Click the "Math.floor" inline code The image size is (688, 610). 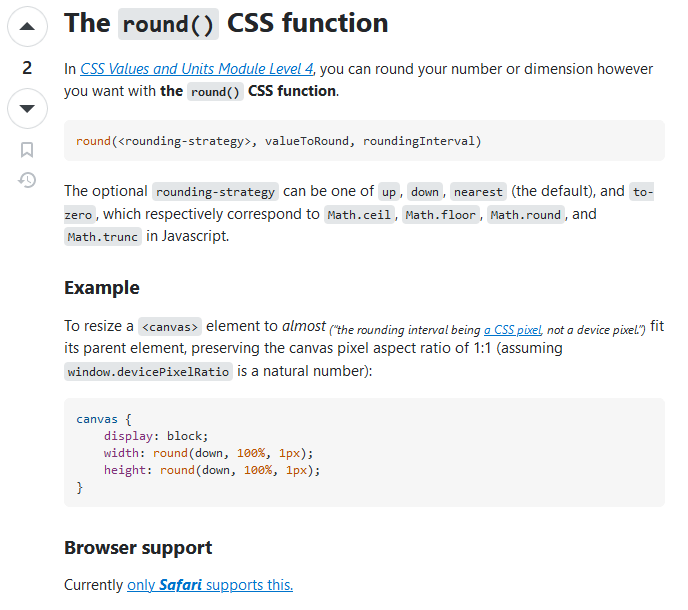pos(442,215)
